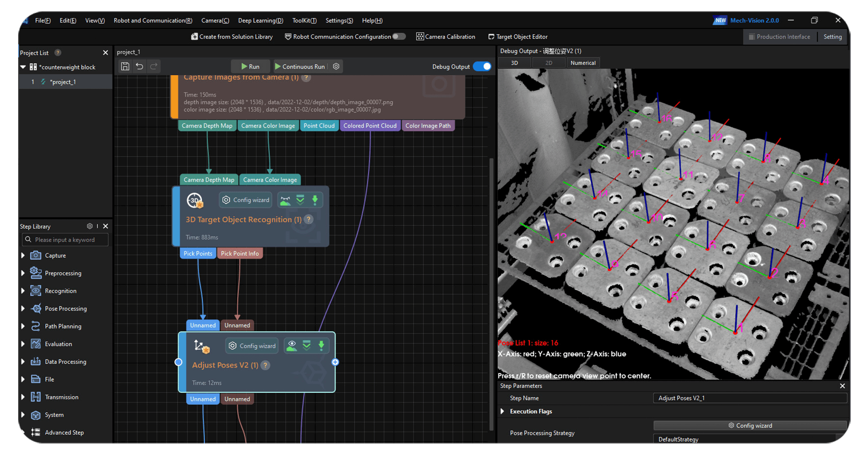Click the save project icon

coord(125,67)
